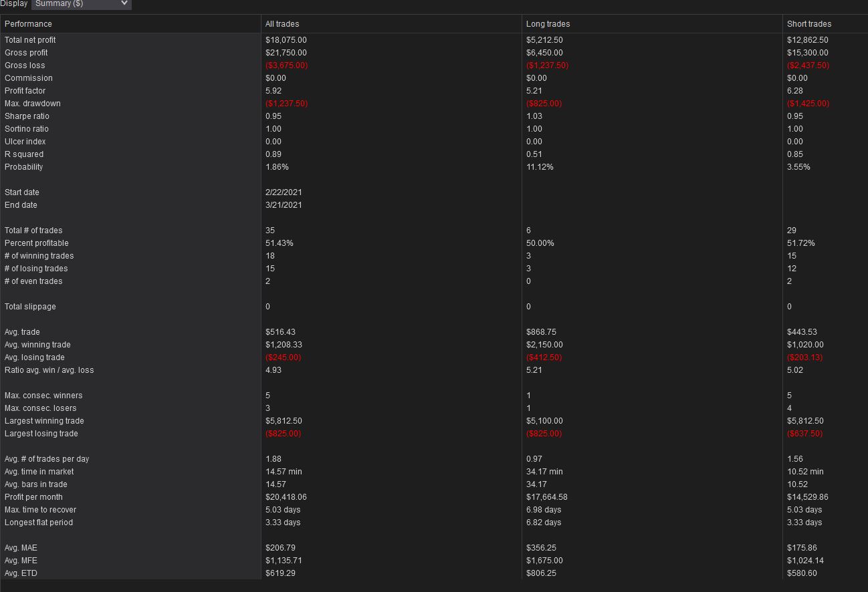This screenshot has width=868, height=592.
Task: Click Long trades probability 11.12%
Action: 540,167
